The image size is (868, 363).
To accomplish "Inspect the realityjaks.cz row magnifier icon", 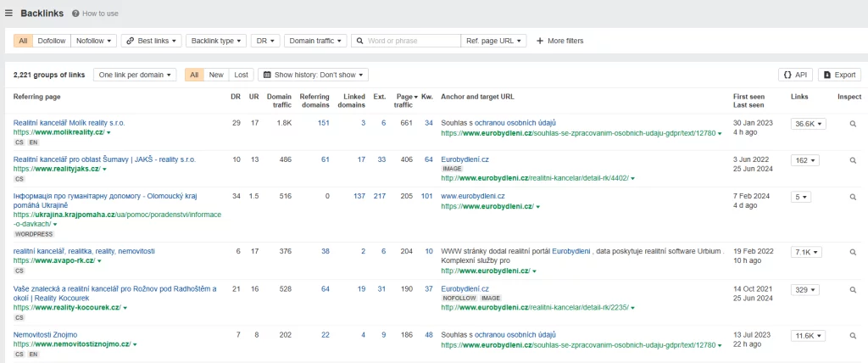I will tap(853, 160).
